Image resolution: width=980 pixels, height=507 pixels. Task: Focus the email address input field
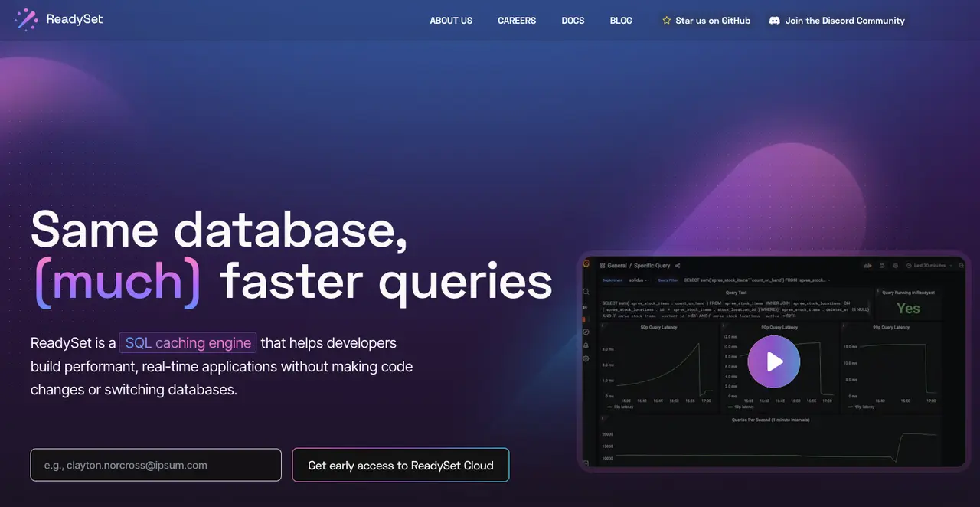click(156, 465)
